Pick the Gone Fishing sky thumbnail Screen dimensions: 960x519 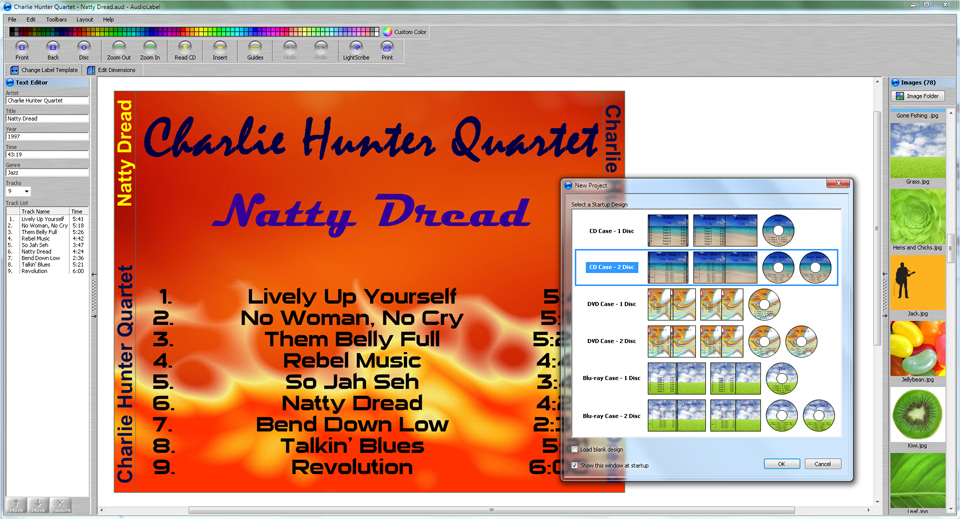coord(917,150)
